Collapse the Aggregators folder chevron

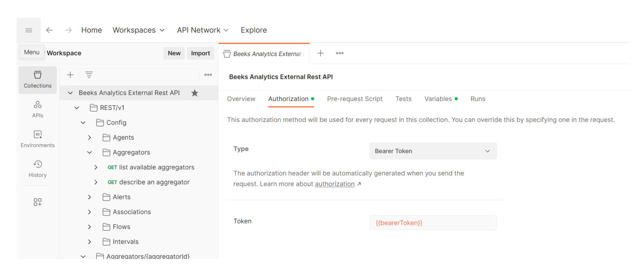(90, 152)
